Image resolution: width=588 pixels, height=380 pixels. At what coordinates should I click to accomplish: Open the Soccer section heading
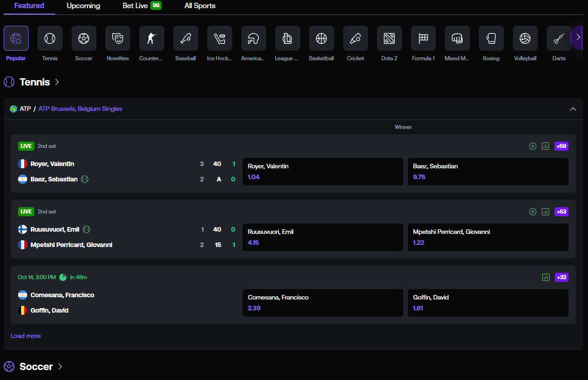coord(36,366)
